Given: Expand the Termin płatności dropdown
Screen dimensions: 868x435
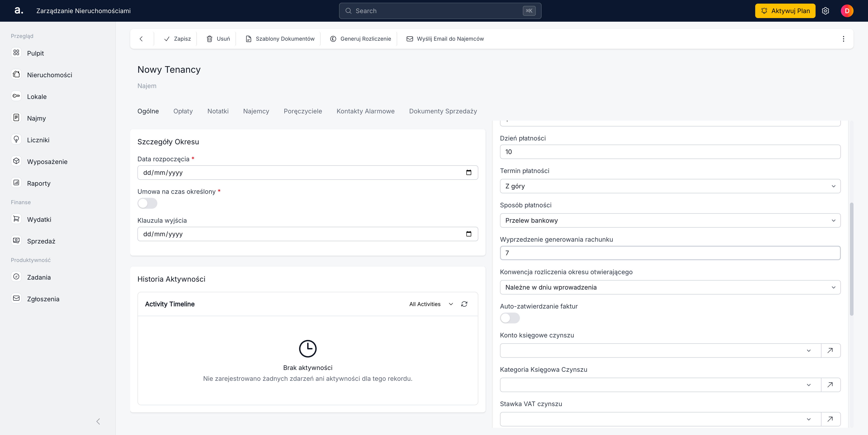Looking at the screenshot, I should pyautogui.click(x=670, y=186).
